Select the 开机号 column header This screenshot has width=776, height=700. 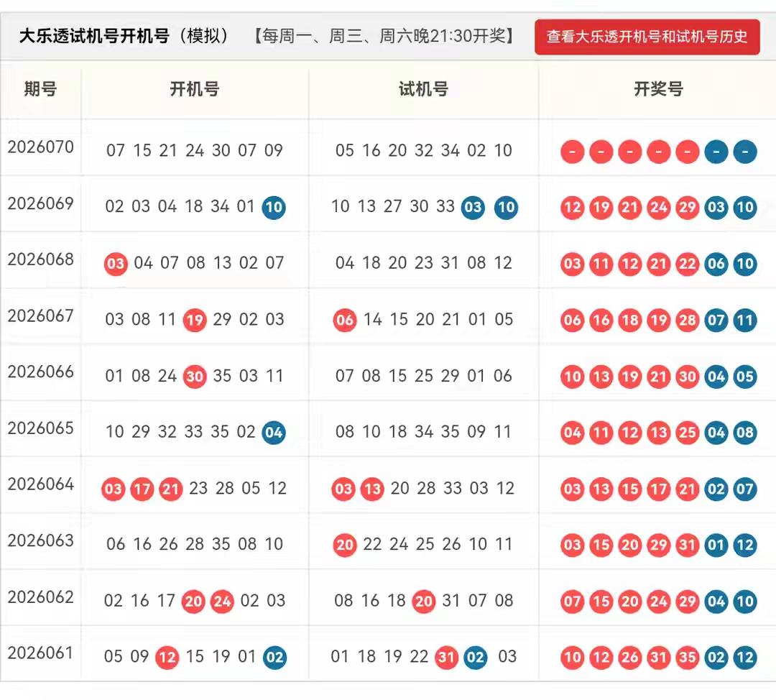point(195,89)
